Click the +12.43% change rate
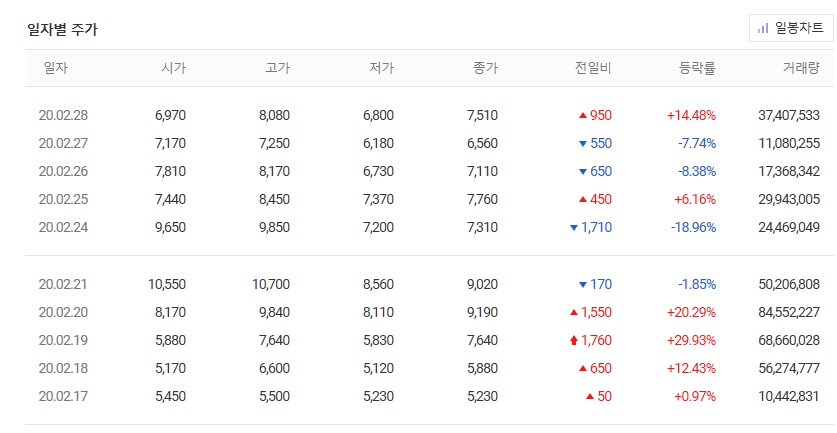Screen dimensions: 837x433 [x=691, y=368]
